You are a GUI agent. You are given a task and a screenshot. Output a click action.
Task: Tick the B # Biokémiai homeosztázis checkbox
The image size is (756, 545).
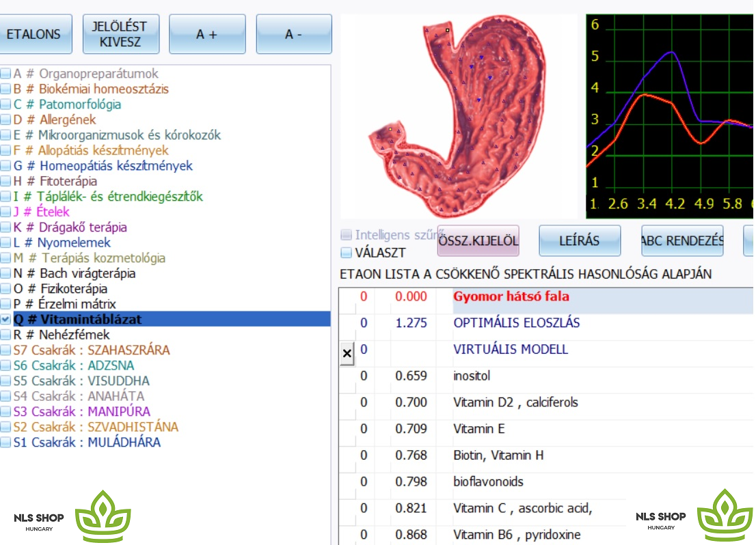pos(5,89)
